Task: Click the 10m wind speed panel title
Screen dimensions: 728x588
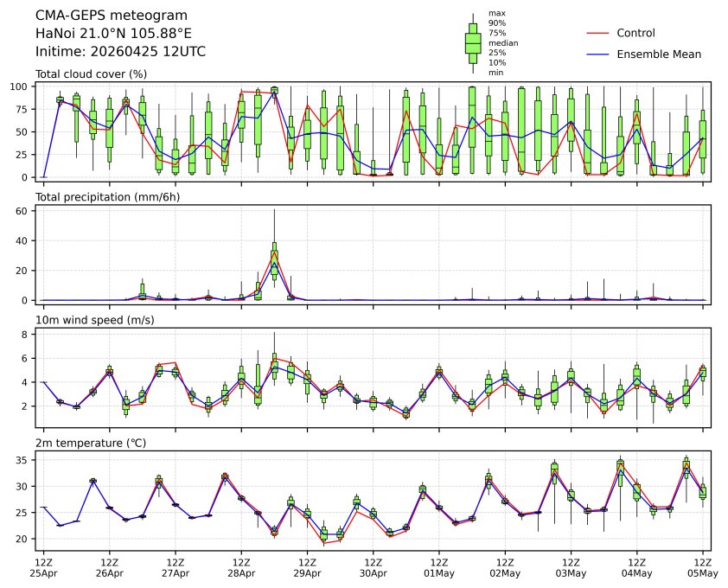Action: tap(89, 320)
